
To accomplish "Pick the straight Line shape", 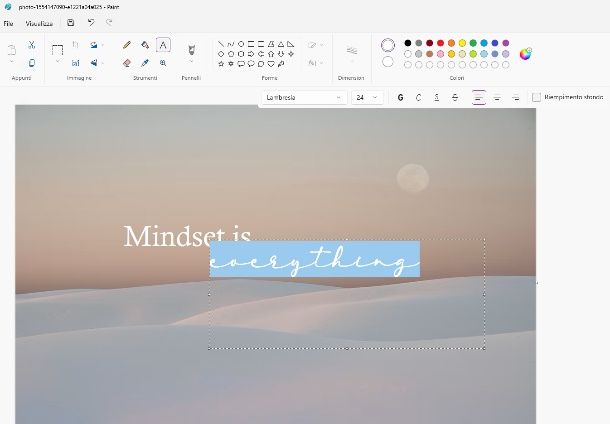I will pos(221,44).
